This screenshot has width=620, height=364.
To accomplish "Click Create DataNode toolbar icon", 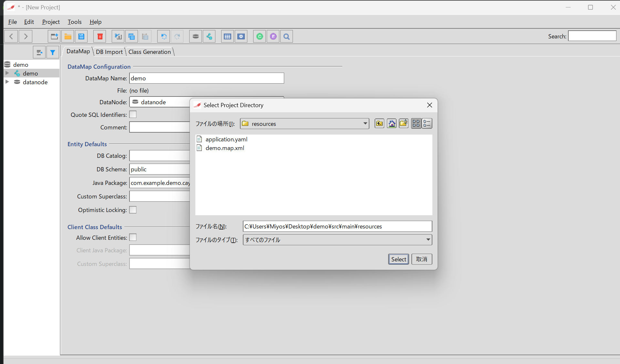I will click(x=195, y=36).
